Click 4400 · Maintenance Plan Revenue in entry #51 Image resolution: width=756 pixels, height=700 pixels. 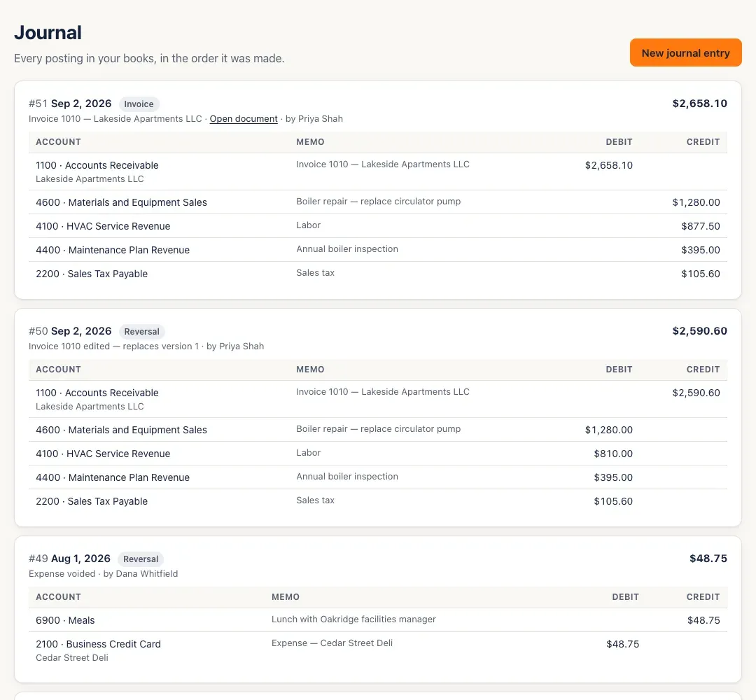(112, 250)
